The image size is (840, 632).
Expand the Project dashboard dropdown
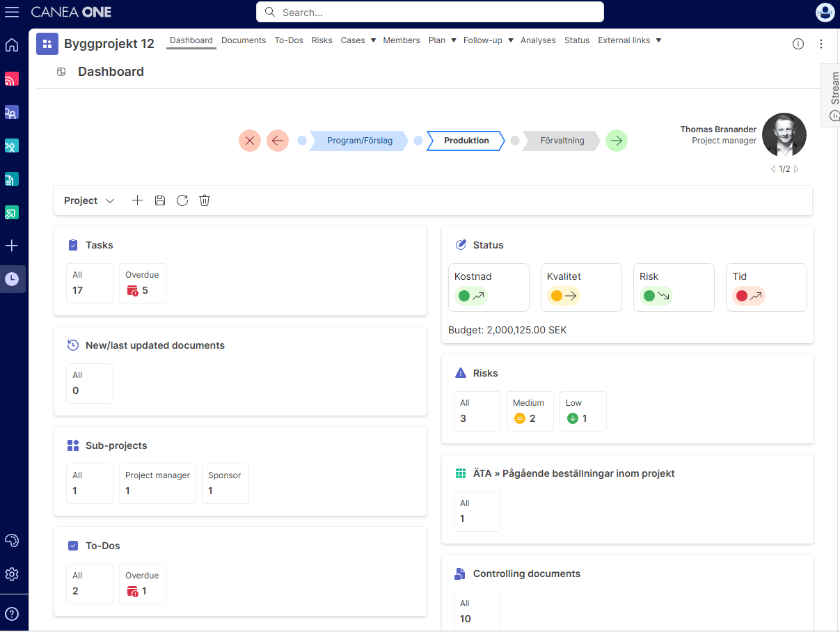click(x=89, y=200)
